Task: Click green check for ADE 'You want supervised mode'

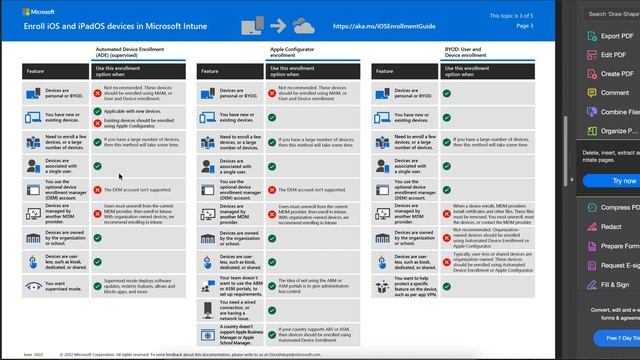Action: (x=98, y=287)
